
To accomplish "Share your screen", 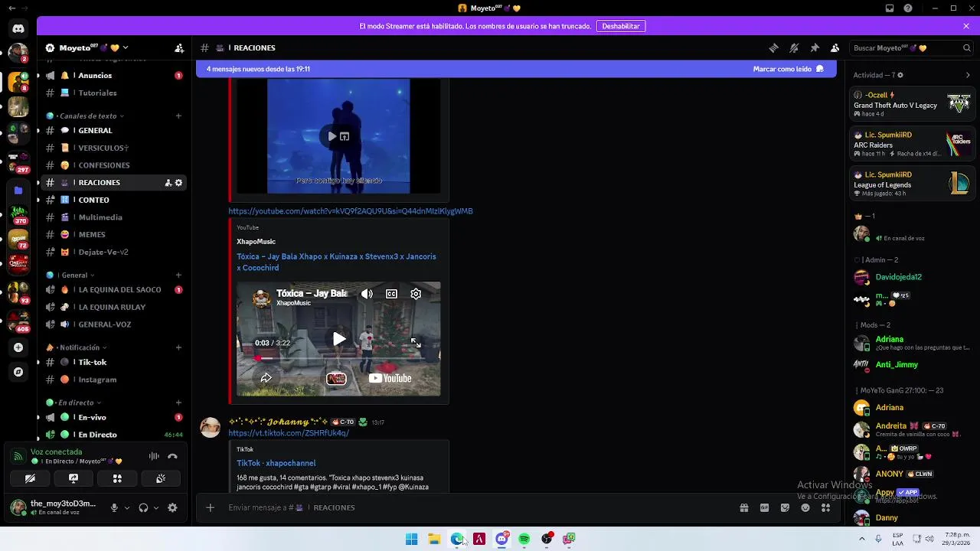I will tap(73, 478).
